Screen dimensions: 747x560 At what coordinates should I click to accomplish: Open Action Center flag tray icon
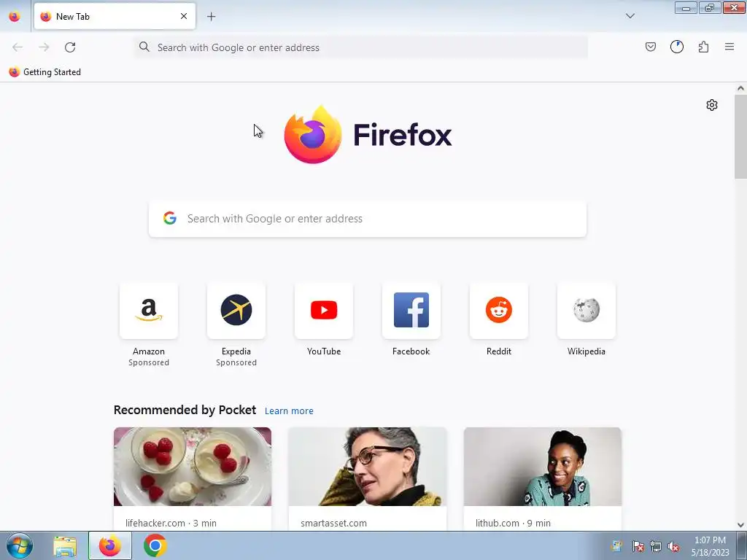tap(638, 546)
